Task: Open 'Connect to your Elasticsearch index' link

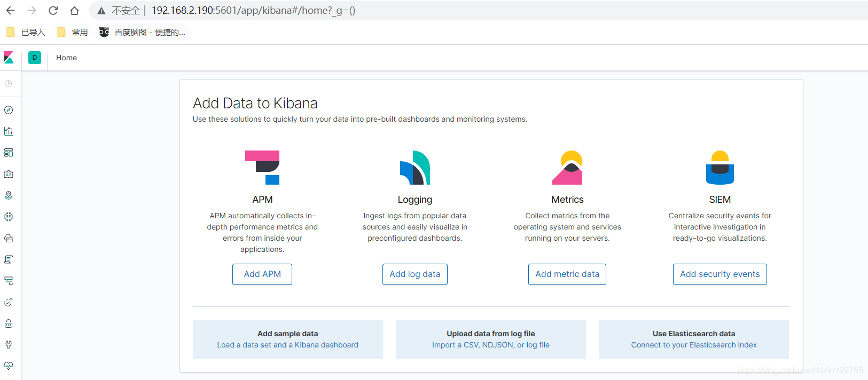Action: point(694,345)
